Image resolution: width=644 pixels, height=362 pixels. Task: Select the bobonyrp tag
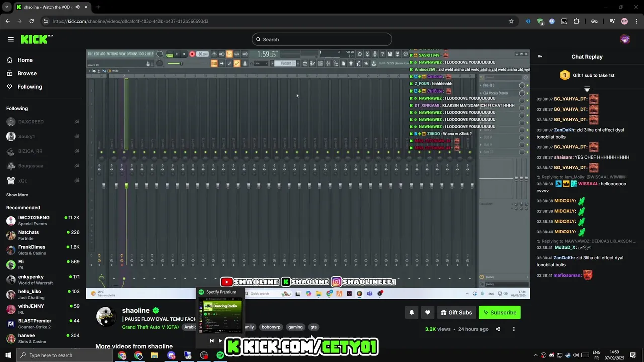tap(271, 327)
